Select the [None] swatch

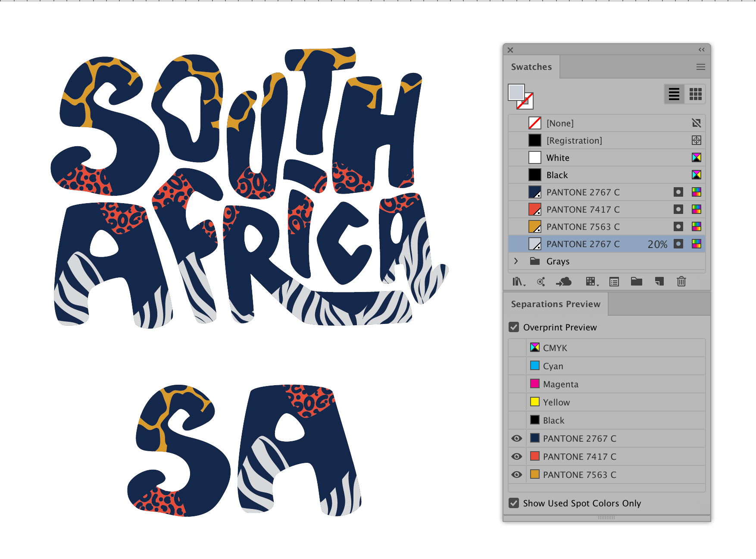[x=607, y=123]
